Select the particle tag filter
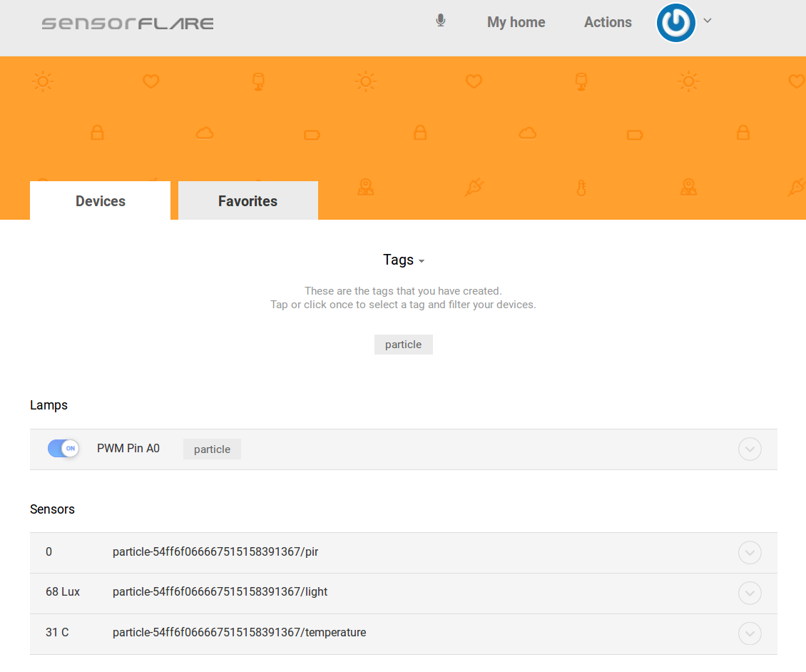 tap(403, 344)
